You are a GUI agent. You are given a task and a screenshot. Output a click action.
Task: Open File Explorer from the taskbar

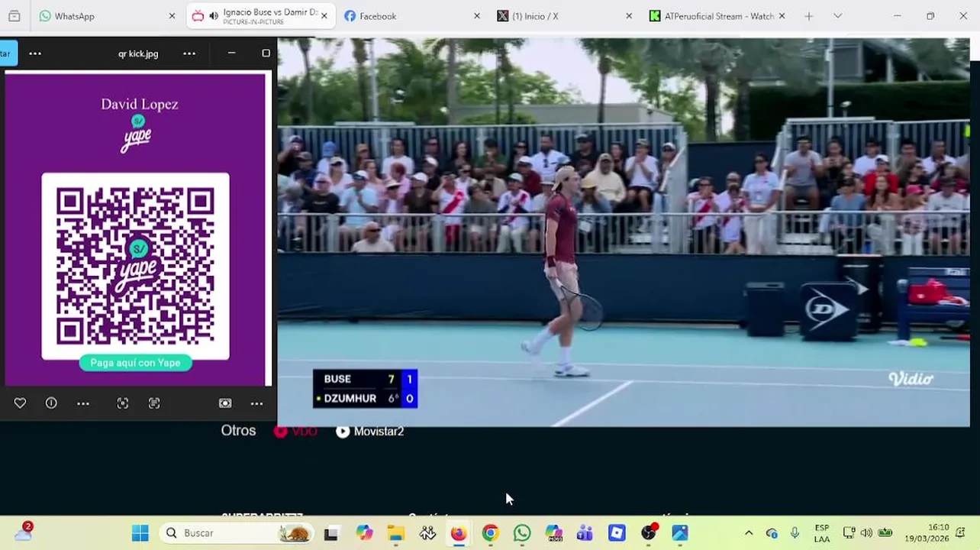395,533
